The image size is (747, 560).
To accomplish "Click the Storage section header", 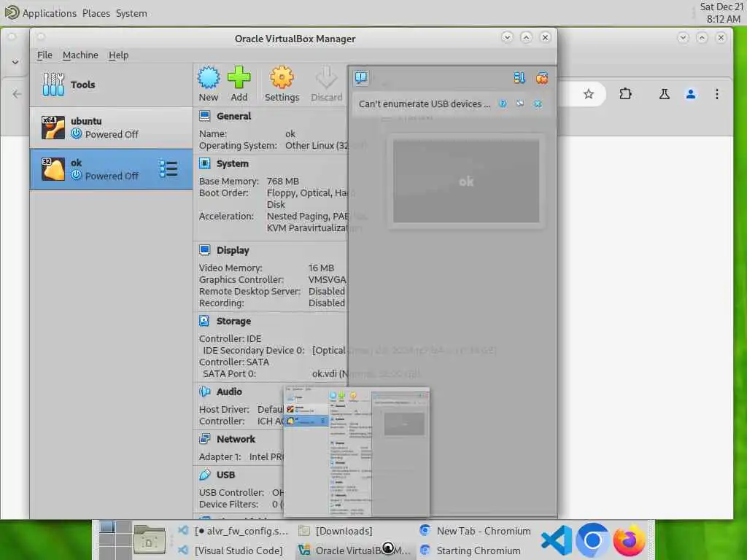I will pyautogui.click(x=233, y=321).
